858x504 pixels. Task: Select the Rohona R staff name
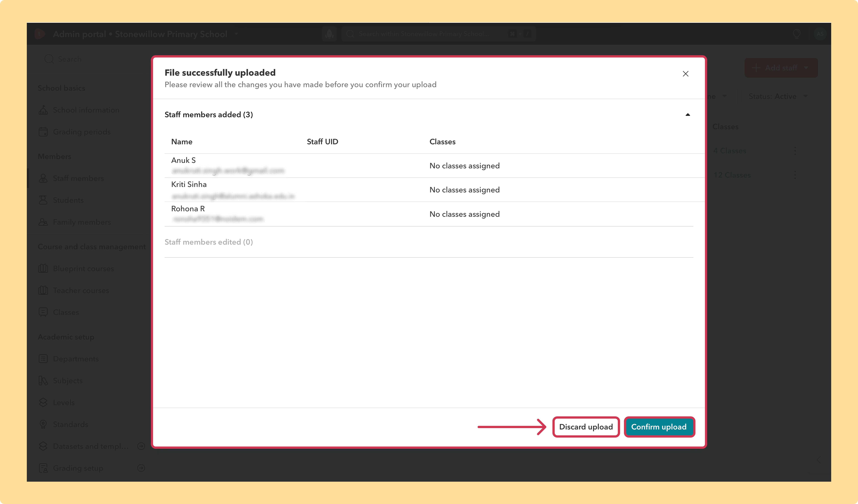(188, 209)
